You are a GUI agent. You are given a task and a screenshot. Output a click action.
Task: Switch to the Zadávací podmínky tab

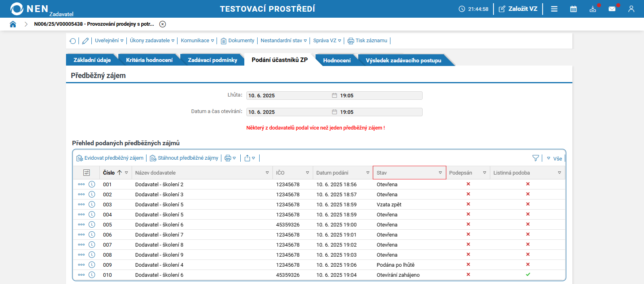pyautogui.click(x=213, y=60)
